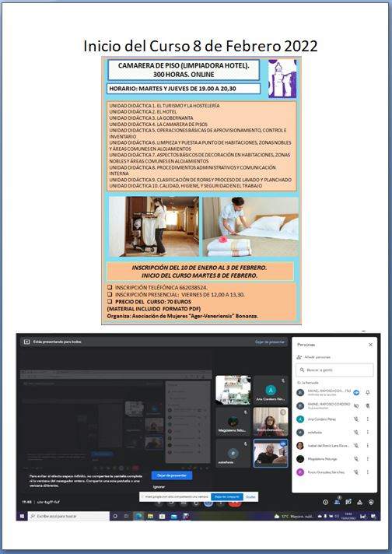Click Ocultar in the sharing notification bar

250,496
